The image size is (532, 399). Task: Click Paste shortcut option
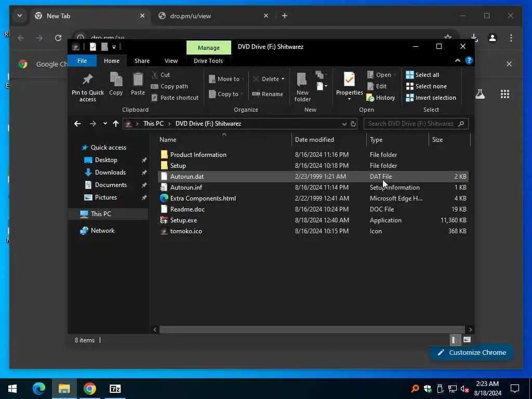point(175,98)
